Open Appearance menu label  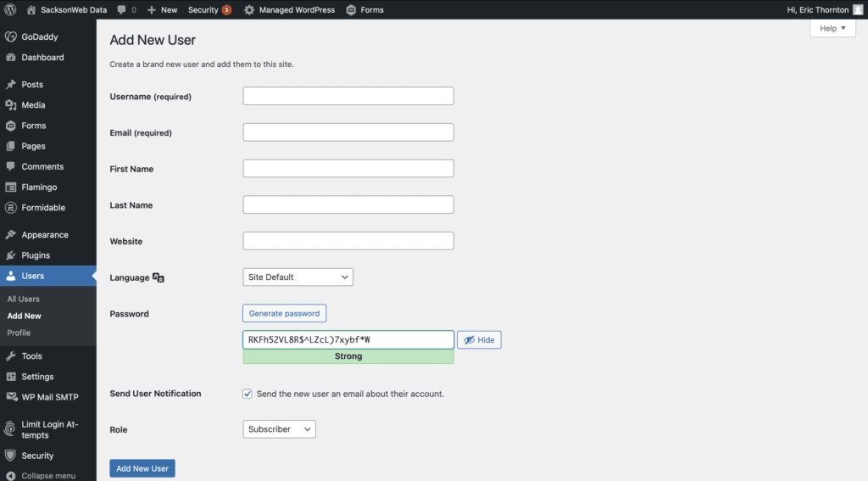tap(45, 234)
